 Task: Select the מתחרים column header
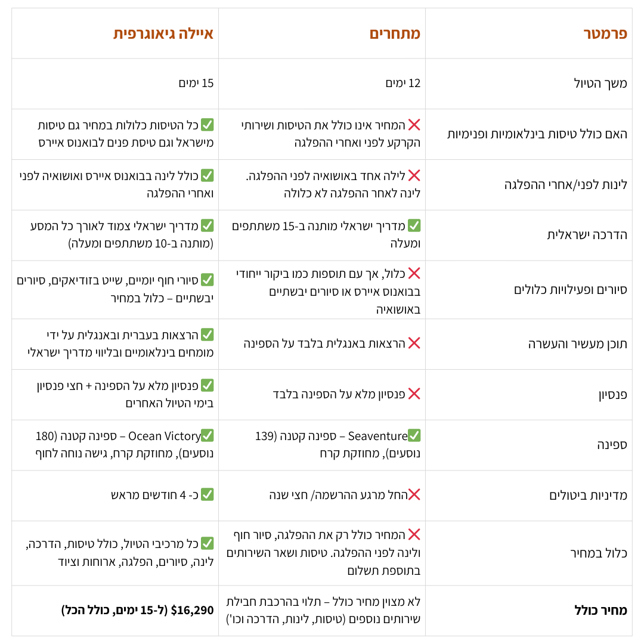click(395, 33)
